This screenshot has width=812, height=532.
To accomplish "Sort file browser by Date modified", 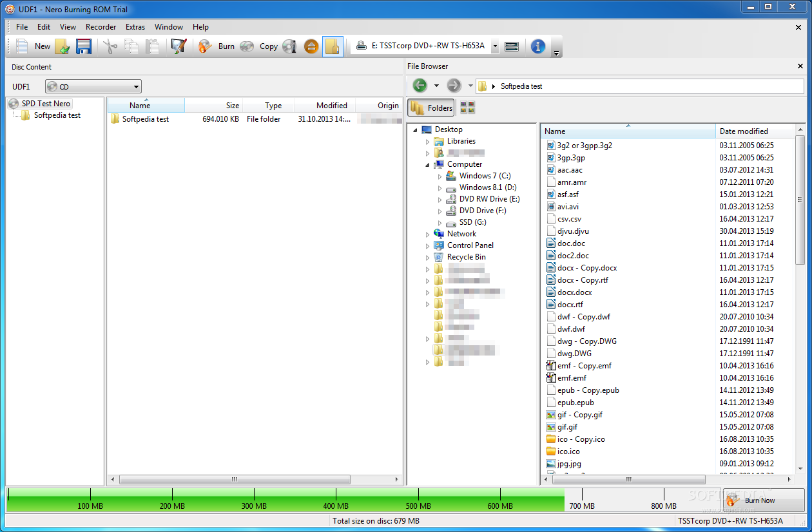I will [755, 131].
